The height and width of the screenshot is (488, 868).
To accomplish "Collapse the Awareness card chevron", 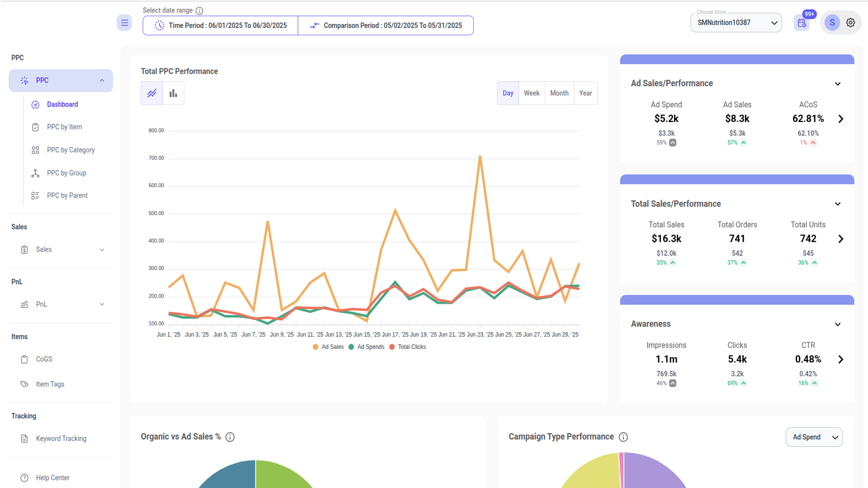I will 838,324.
